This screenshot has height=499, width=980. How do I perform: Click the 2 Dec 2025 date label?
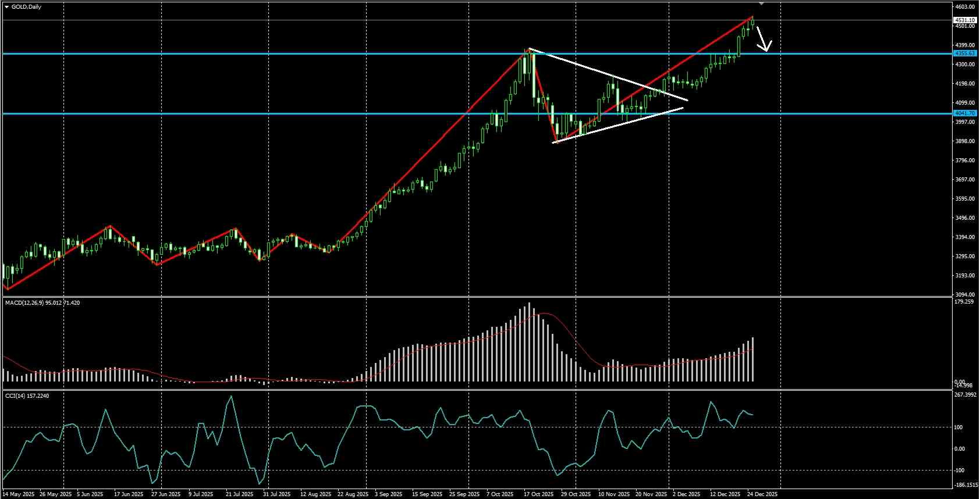[687, 494]
